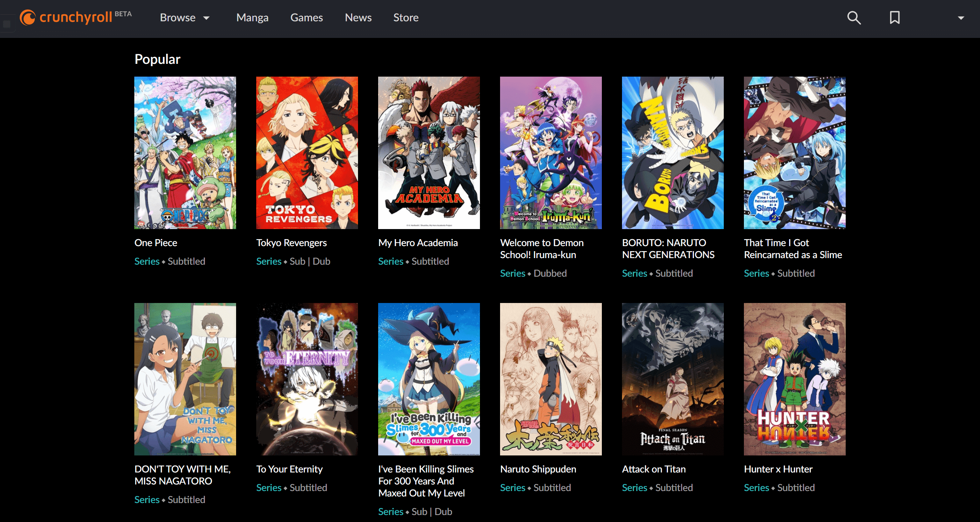The width and height of the screenshot is (980, 522).
Task: Click the To Your Eternity title
Action: 290,469
